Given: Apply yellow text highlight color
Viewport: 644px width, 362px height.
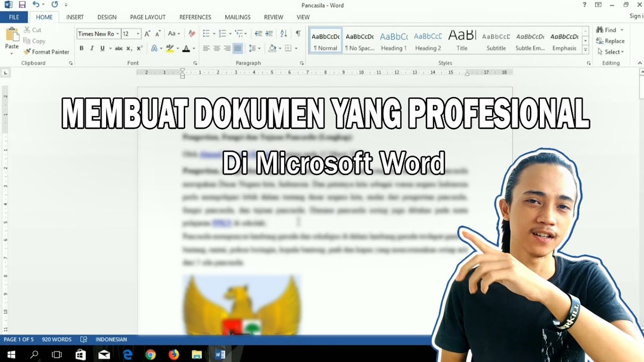Looking at the screenshot, I should [x=170, y=48].
